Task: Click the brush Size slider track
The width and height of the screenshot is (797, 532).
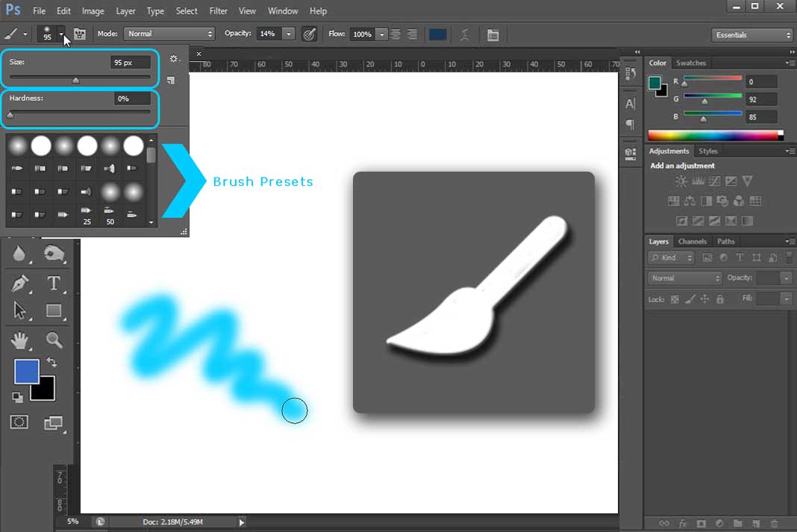Action: tap(80, 78)
